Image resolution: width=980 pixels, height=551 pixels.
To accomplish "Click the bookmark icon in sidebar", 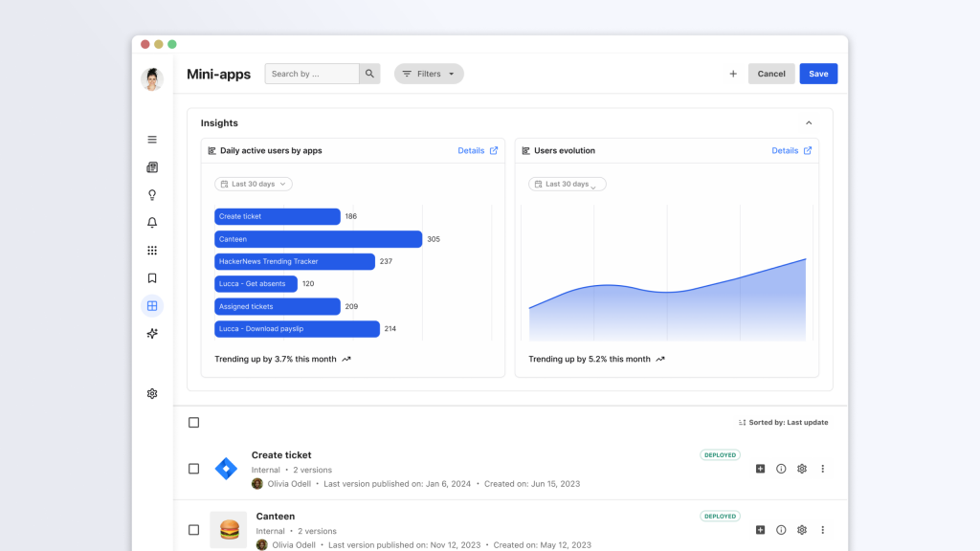I will coord(152,278).
